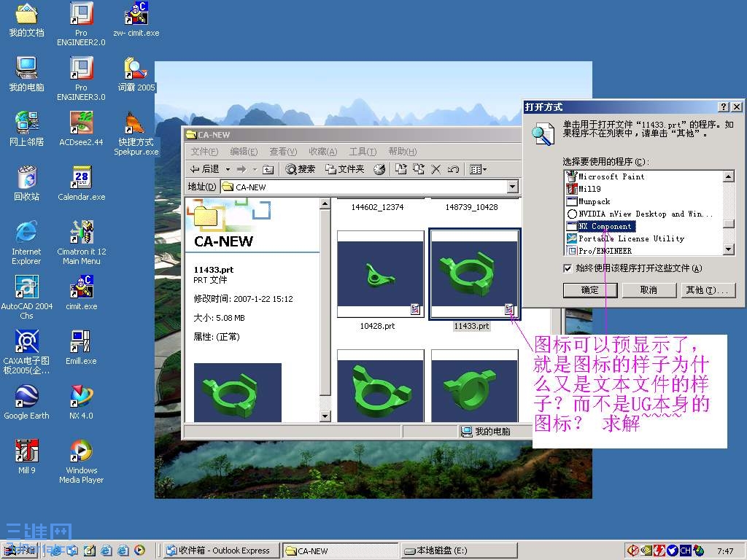This screenshot has height=560, width=747.
Task: Switch to 本地磁盘 (E:) taskbar button
Action: [x=458, y=551]
